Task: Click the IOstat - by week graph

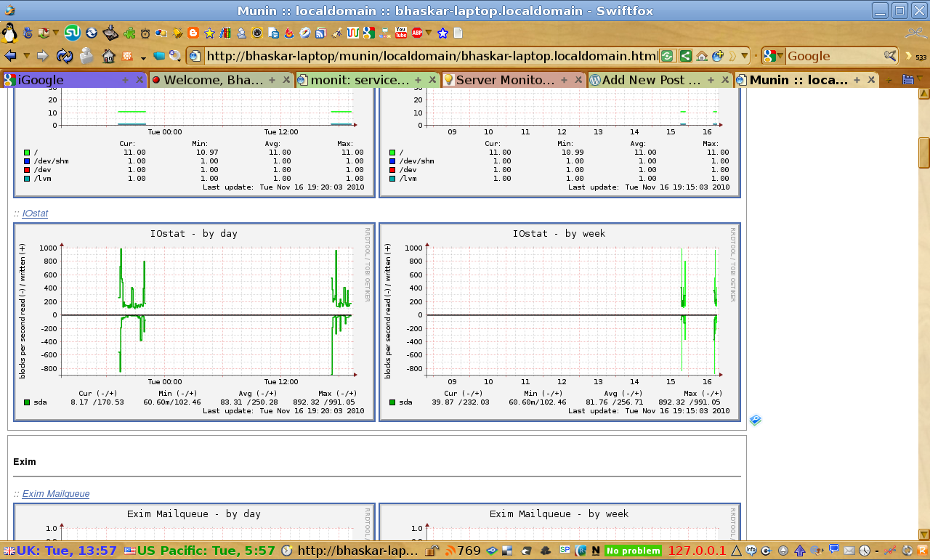Action: coord(559,322)
